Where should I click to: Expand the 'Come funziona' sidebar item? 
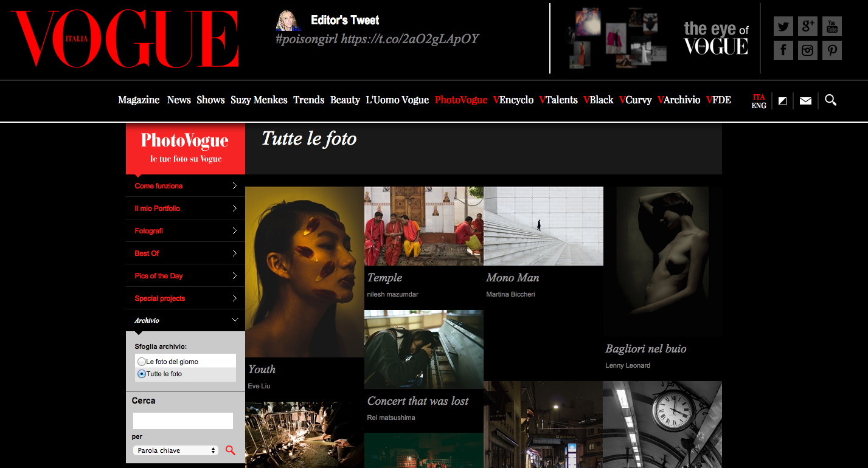pos(186,186)
